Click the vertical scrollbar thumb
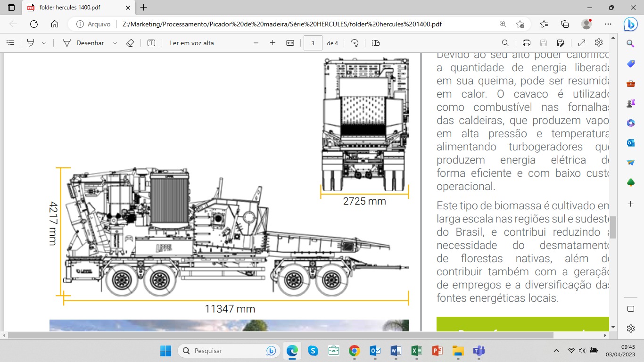644x362 pixels. coord(613,227)
